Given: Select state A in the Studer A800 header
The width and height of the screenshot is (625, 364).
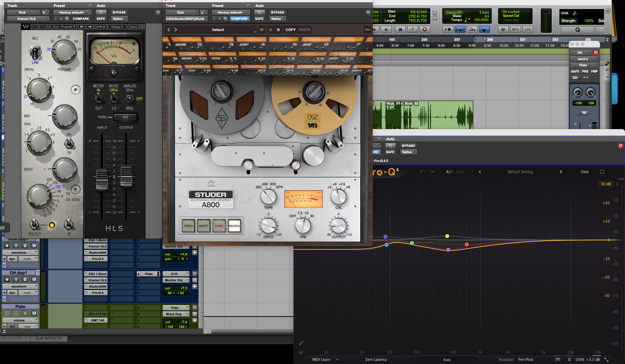Looking at the screenshot, I should tap(270, 30).
